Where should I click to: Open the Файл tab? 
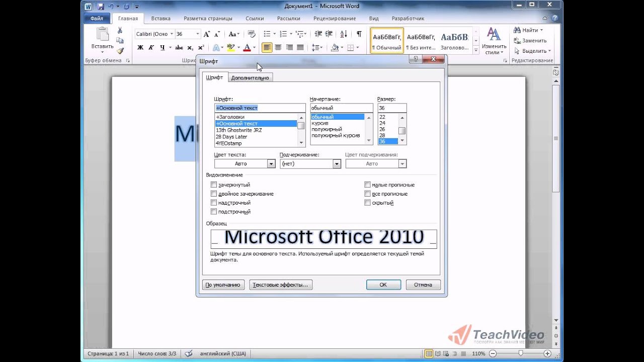click(x=97, y=19)
